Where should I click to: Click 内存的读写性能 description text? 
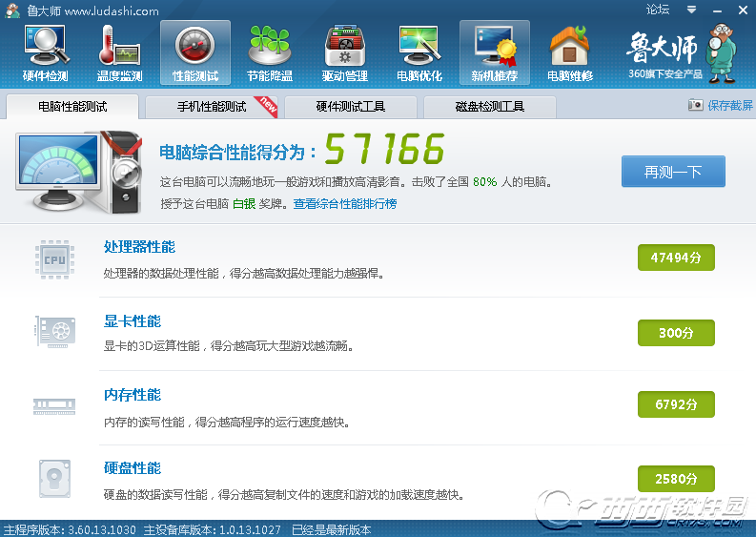tap(227, 423)
